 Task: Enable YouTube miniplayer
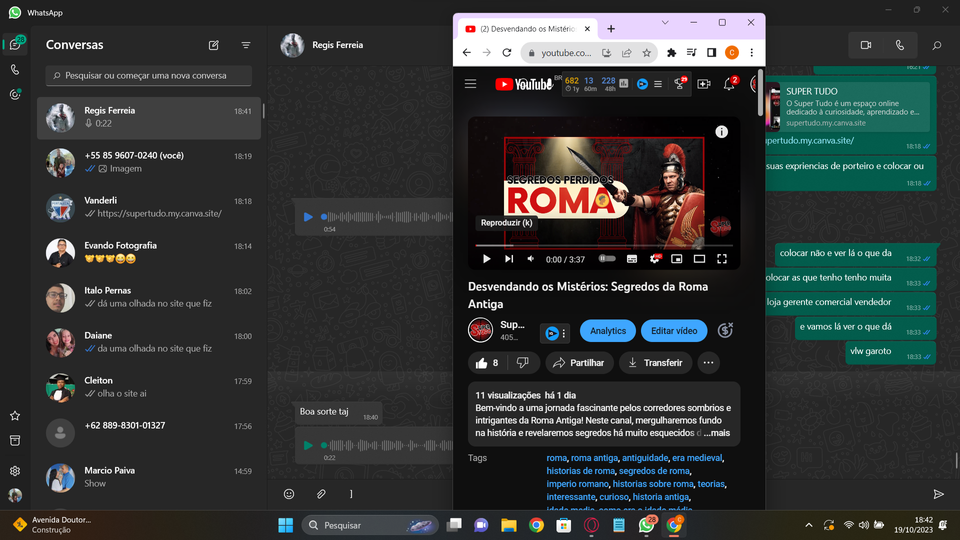click(677, 259)
